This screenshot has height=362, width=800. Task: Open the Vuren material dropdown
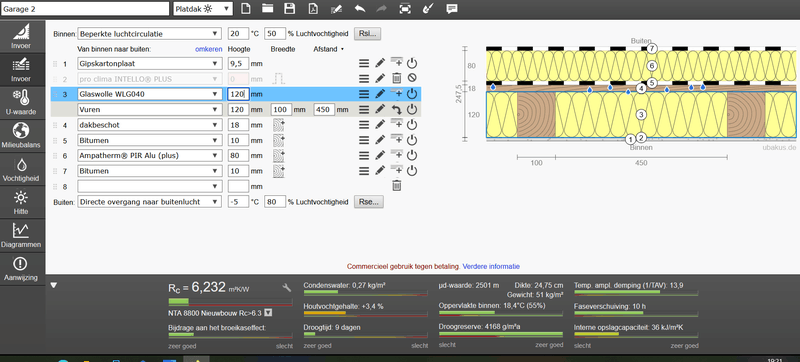[x=149, y=109]
